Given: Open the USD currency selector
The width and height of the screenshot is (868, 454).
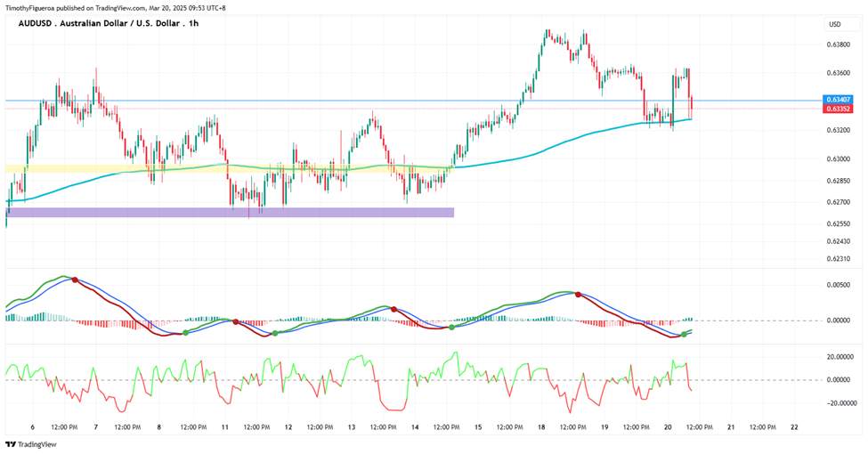Looking at the screenshot, I should pos(835,24).
